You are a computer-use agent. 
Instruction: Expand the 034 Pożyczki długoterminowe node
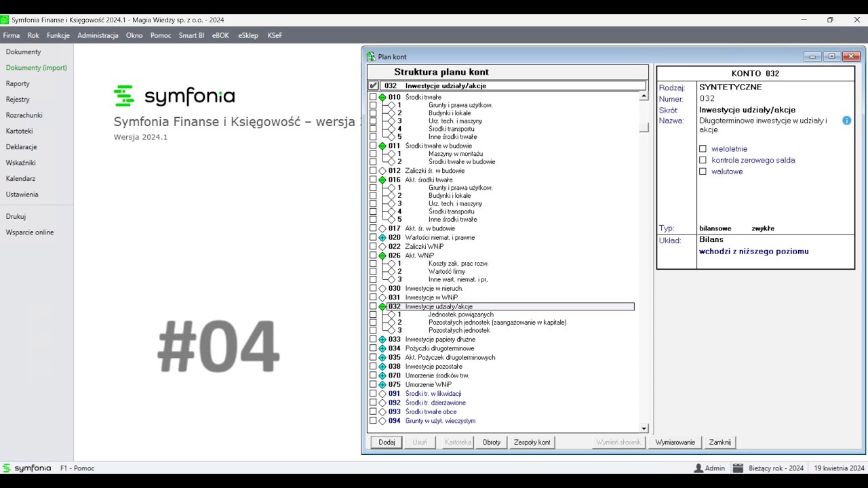pyautogui.click(x=382, y=348)
